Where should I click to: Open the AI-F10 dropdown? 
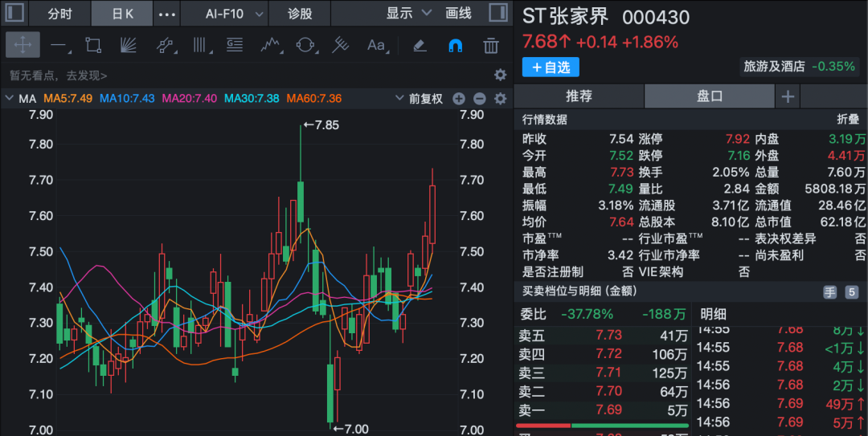(235, 14)
